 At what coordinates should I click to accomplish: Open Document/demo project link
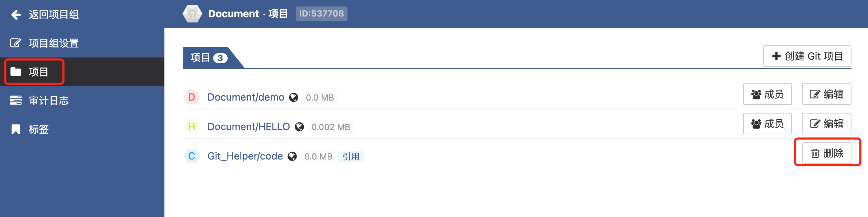[246, 97]
